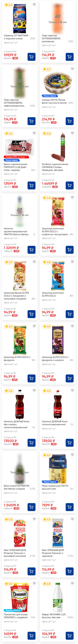Screen dimensions: 78x644
Task: Add Добрый Кола без сахара to cart
Action: coord(31,443)
